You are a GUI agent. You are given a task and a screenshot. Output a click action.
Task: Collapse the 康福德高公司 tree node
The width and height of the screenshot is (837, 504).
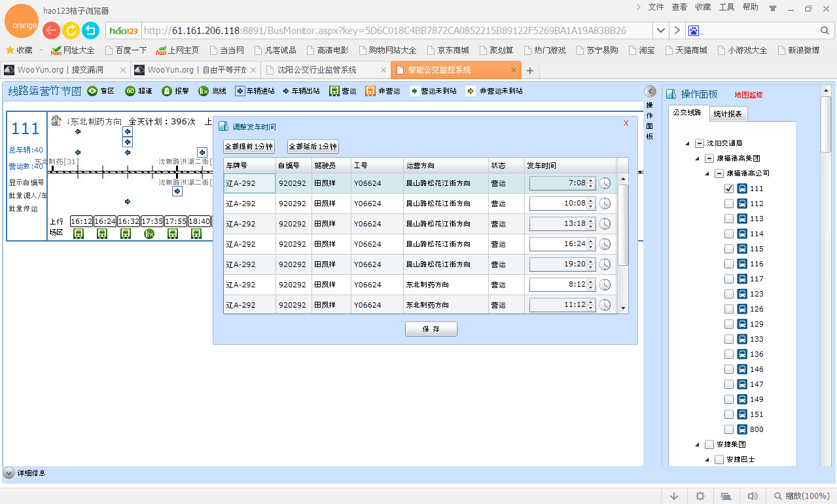[708, 173]
